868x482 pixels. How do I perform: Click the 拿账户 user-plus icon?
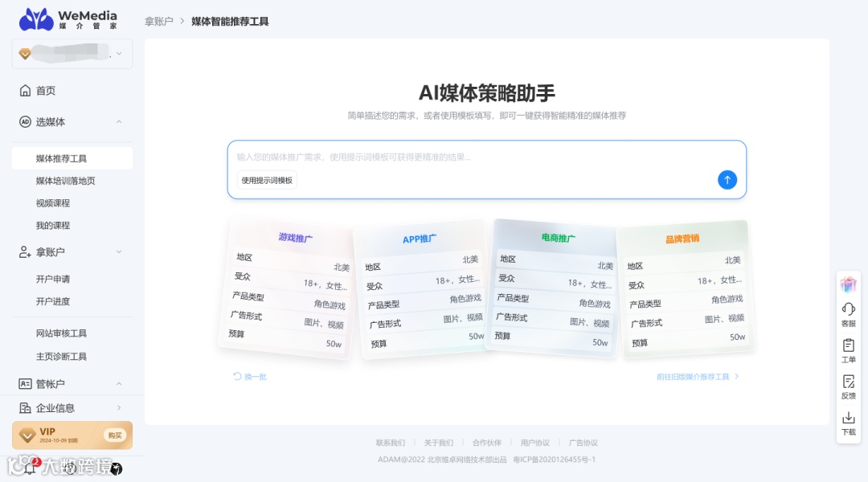point(25,251)
